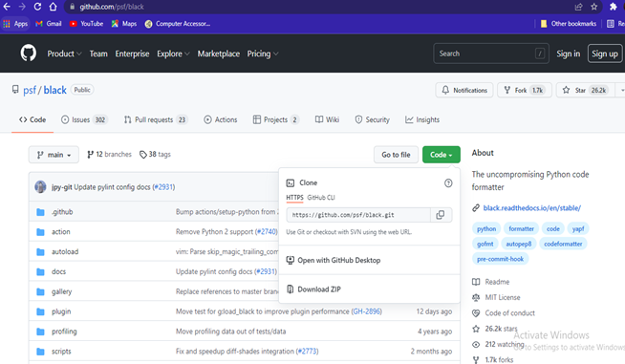Open black.readthedocs.io link

point(531,208)
